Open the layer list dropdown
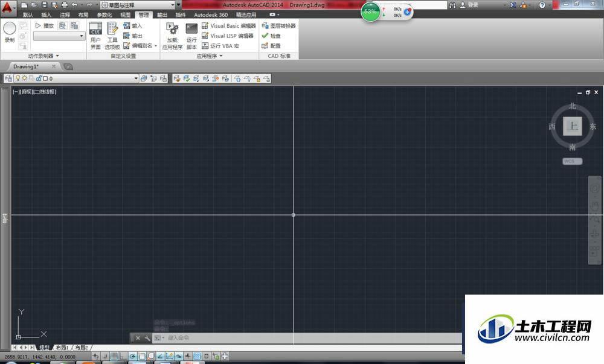 (135, 78)
